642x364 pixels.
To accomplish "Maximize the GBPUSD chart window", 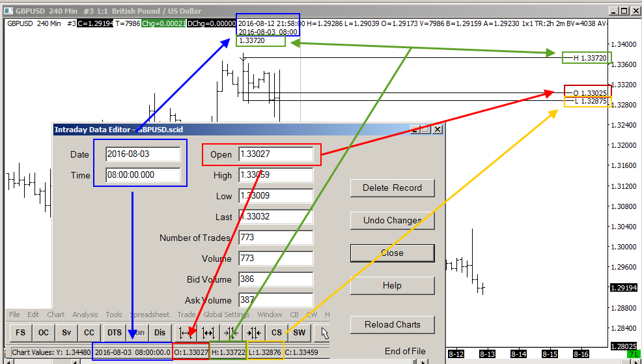I will [x=624, y=11].
